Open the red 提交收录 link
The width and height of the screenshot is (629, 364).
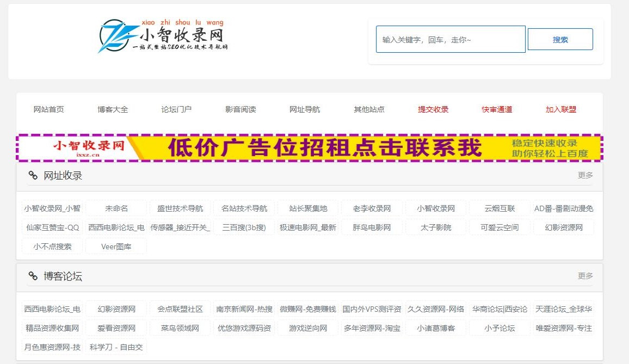pyautogui.click(x=433, y=109)
